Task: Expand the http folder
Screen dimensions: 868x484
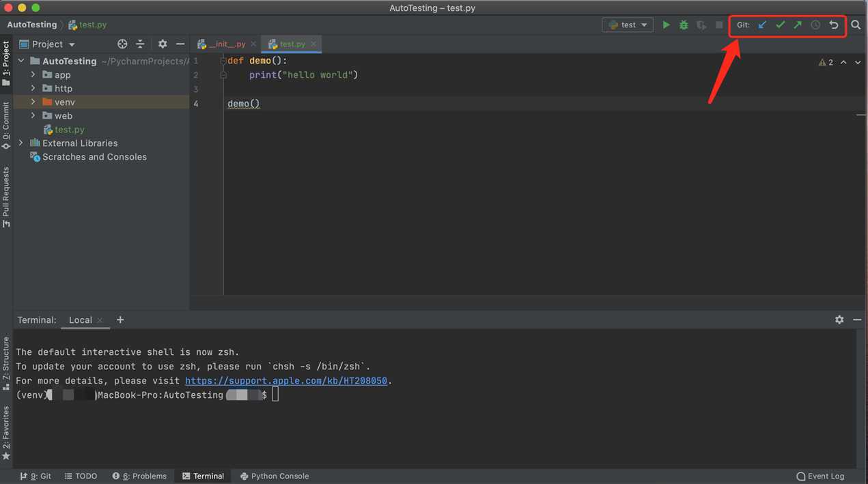Action: (33, 88)
